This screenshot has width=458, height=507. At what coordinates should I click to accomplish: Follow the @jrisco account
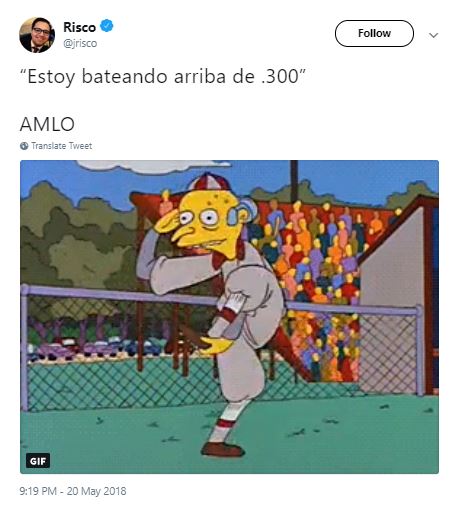click(374, 33)
